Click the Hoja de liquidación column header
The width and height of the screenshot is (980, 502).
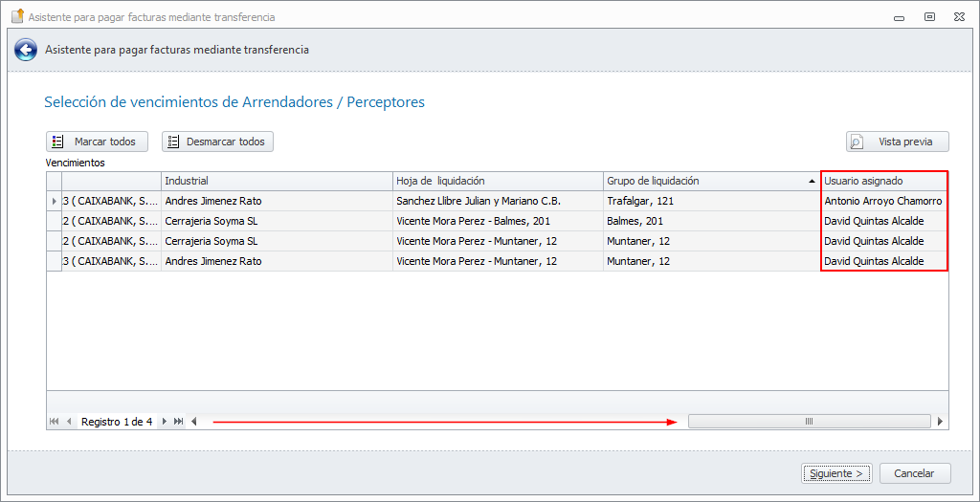(497, 181)
